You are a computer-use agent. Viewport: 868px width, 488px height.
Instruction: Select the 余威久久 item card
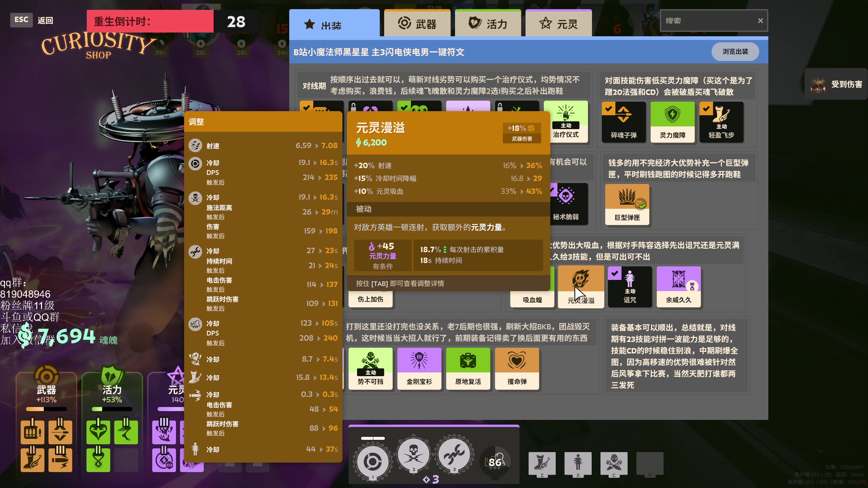pos(678,287)
